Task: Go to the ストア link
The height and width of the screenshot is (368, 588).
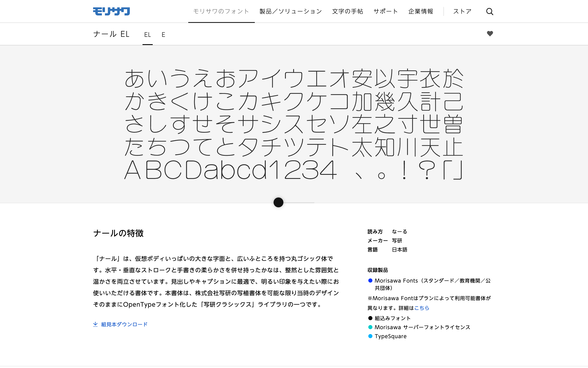Action: pyautogui.click(x=462, y=11)
